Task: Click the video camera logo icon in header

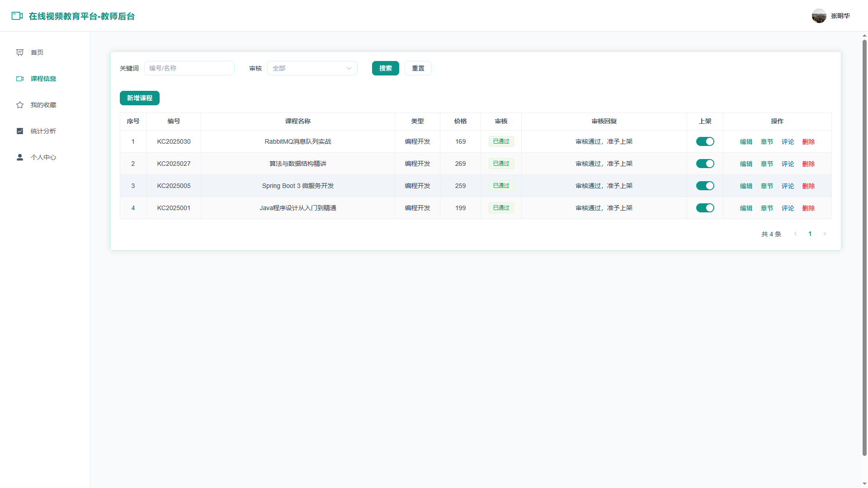Action: pos(17,16)
